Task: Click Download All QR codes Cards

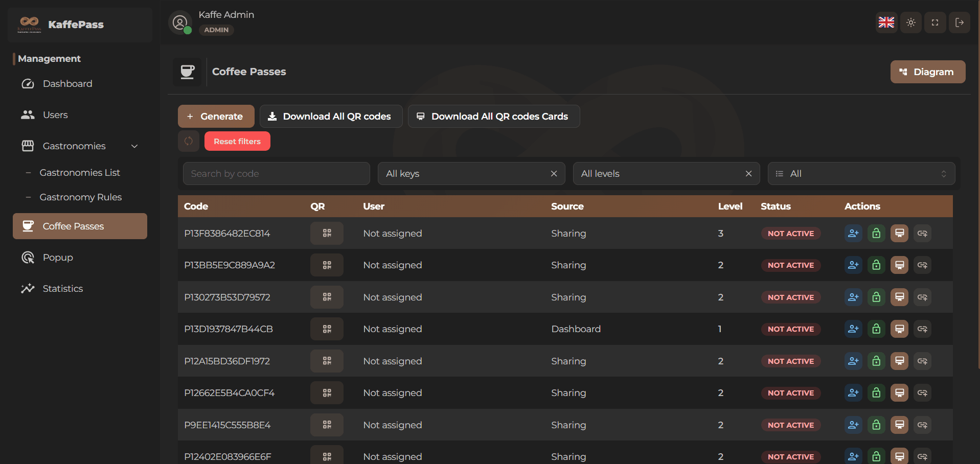Action: coord(493,117)
